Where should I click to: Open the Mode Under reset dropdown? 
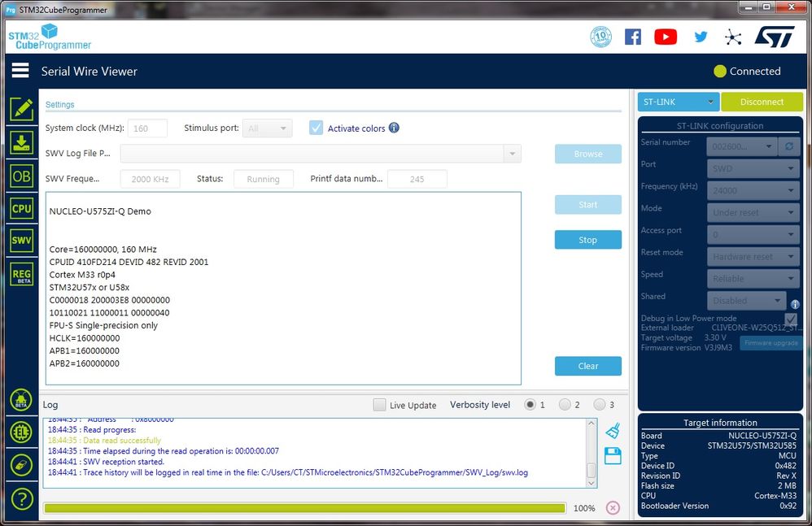point(753,212)
